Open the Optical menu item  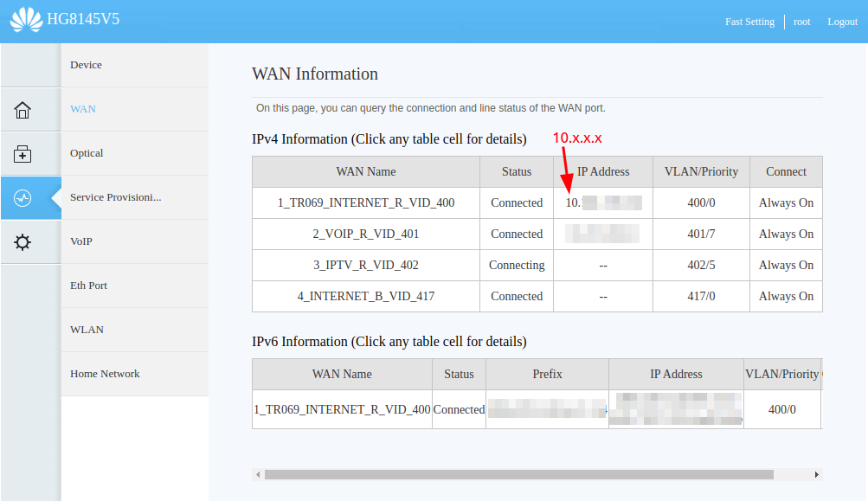pyautogui.click(x=87, y=153)
